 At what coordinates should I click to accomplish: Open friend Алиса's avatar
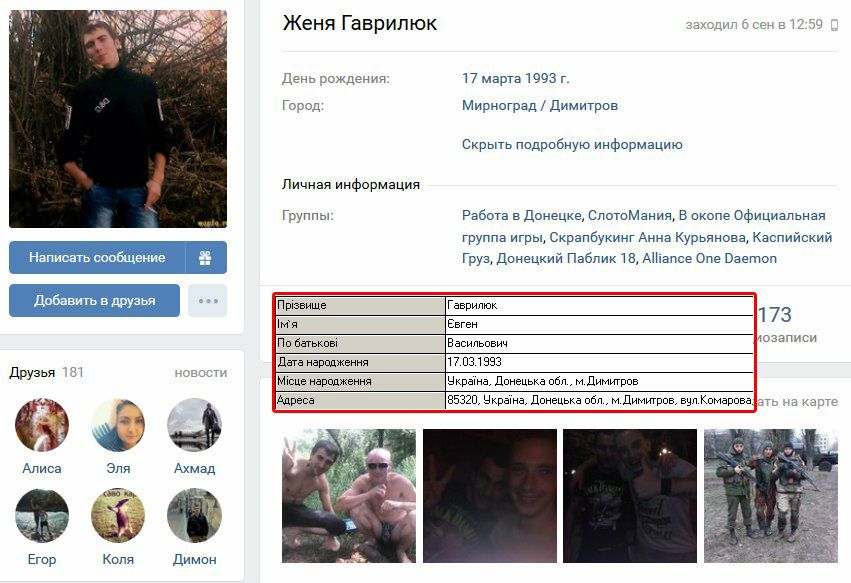tap(42, 425)
